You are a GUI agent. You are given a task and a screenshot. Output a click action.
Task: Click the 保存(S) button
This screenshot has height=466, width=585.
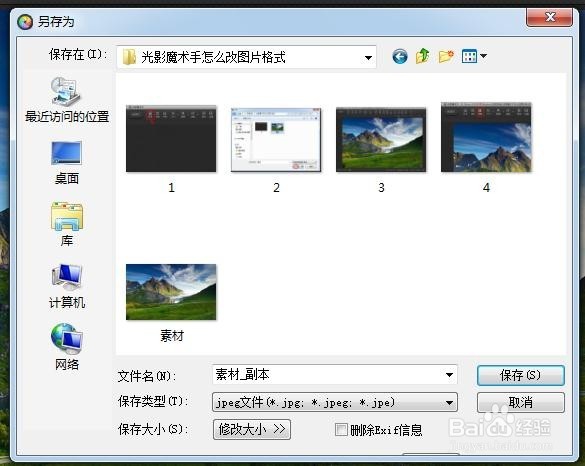coord(520,375)
